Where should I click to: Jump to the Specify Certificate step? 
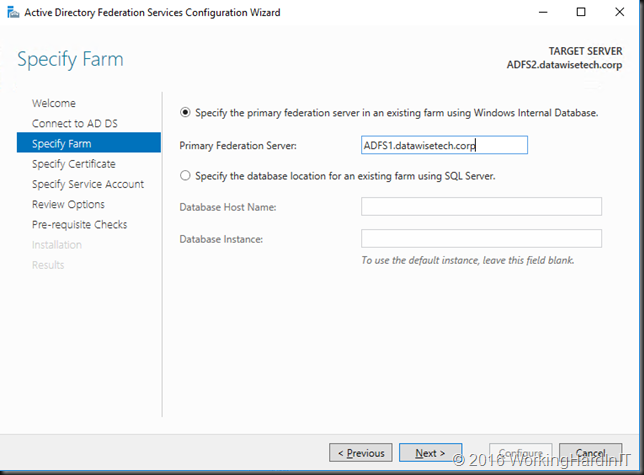coord(74,164)
